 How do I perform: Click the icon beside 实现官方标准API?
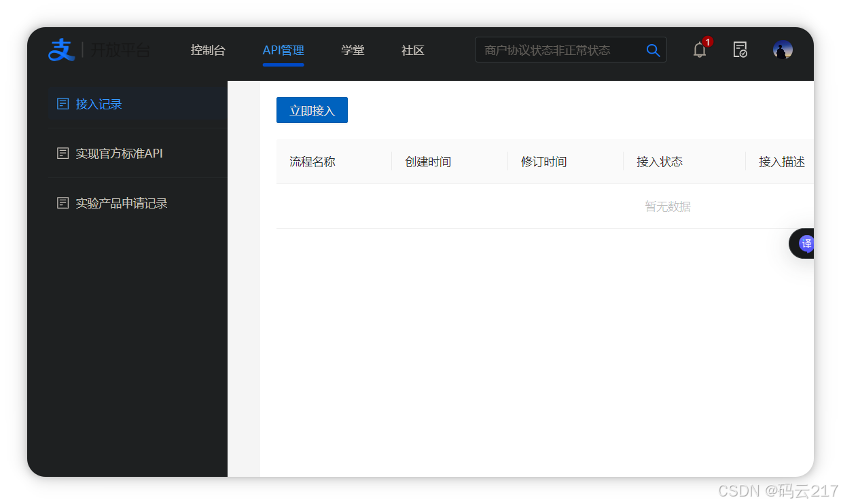[62, 154]
